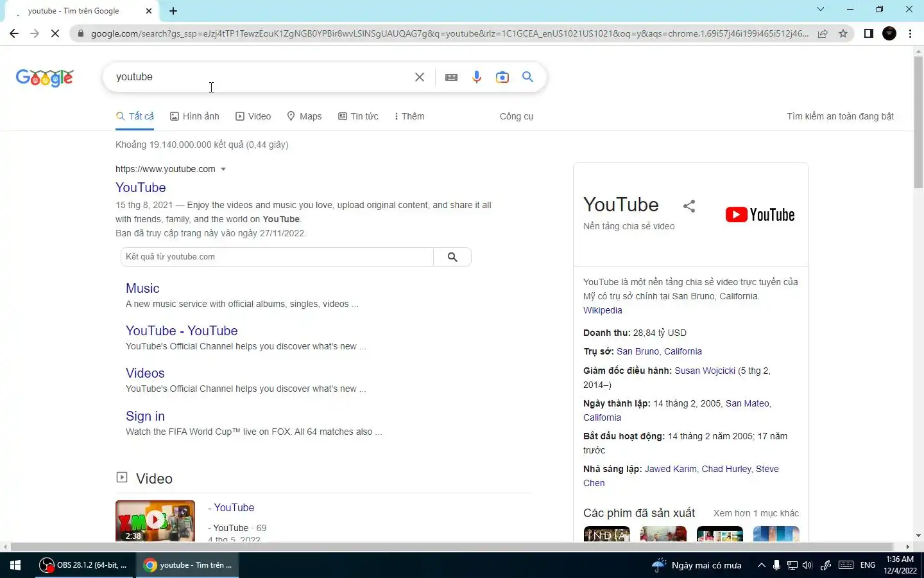
Task: Open the '- YouTube' video result title
Action: [231, 507]
